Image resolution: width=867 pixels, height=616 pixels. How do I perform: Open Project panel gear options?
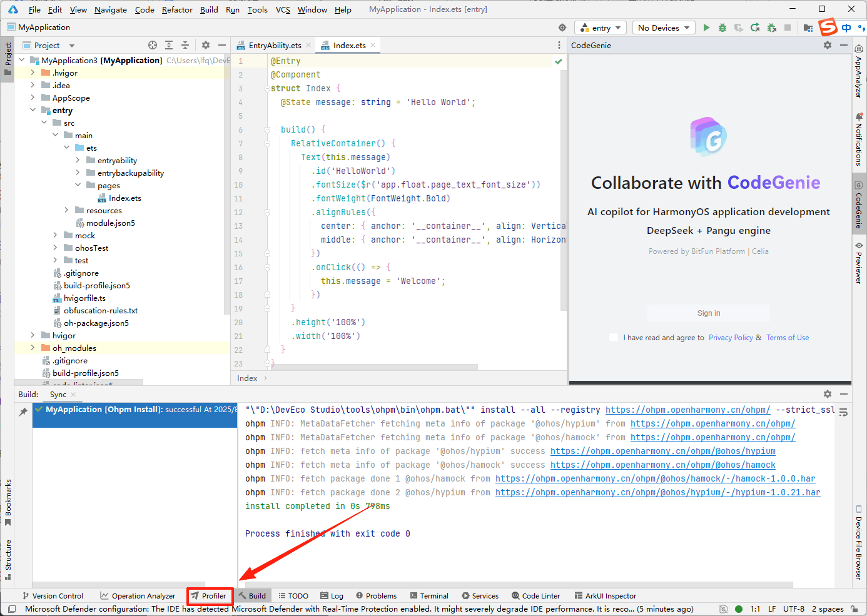point(206,45)
